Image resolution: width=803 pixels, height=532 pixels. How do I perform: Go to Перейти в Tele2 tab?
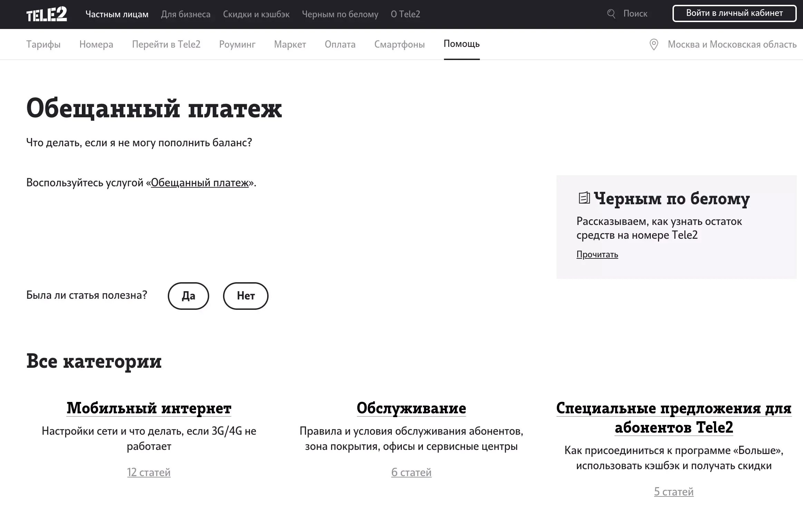tap(166, 44)
